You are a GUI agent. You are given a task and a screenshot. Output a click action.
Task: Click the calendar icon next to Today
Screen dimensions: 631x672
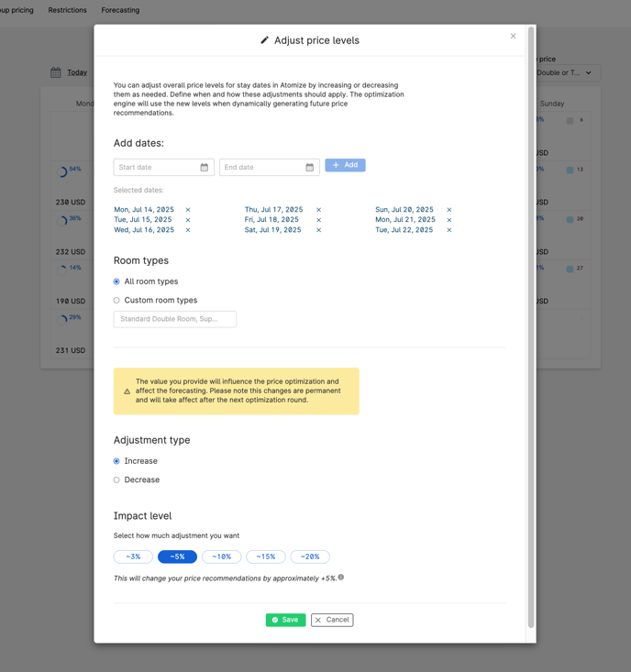[56, 72]
